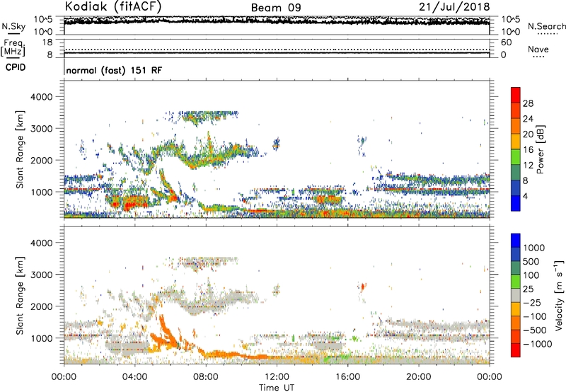Click the 4000 tick on the power panel
Viewport: 566px width, 392px height.
(x=41, y=97)
